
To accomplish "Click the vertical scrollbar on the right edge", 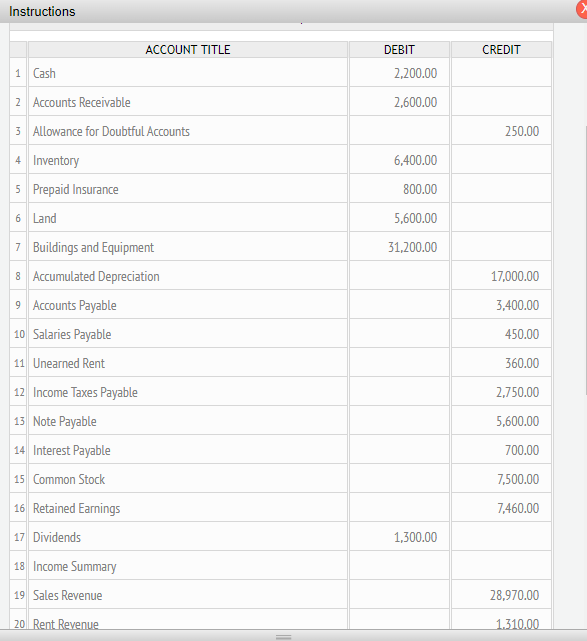I will [585, 260].
